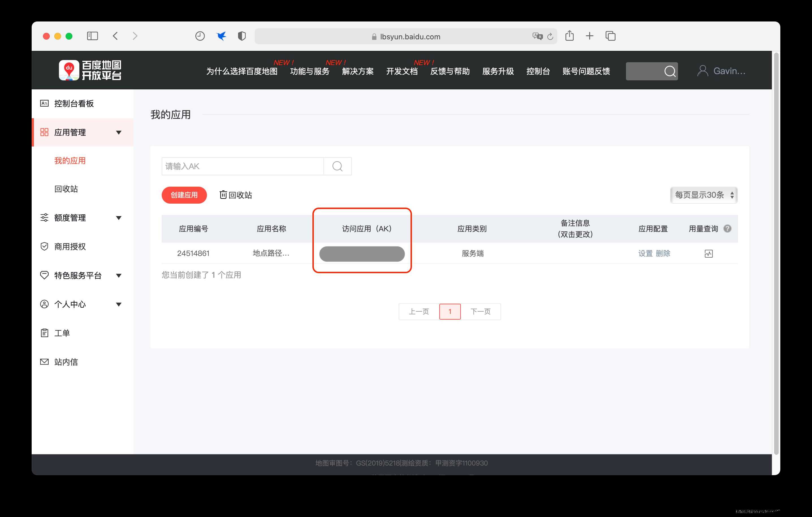This screenshot has height=517, width=812.
Task: Click the 创建应用 button
Action: click(x=184, y=195)
